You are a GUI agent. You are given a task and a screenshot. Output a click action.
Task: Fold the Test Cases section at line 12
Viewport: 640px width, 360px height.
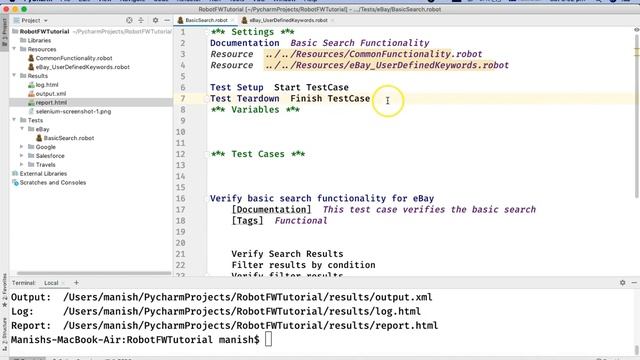click(x=207, y=154)
